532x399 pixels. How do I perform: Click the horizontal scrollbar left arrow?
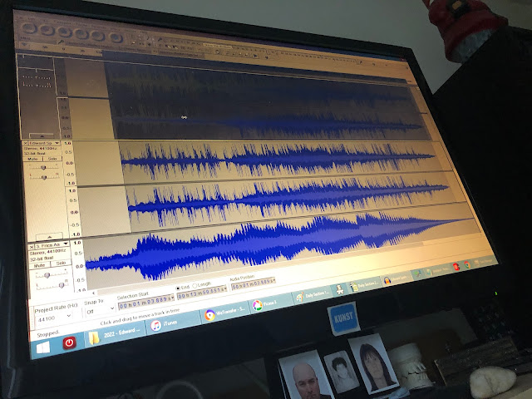coord(94,293)
